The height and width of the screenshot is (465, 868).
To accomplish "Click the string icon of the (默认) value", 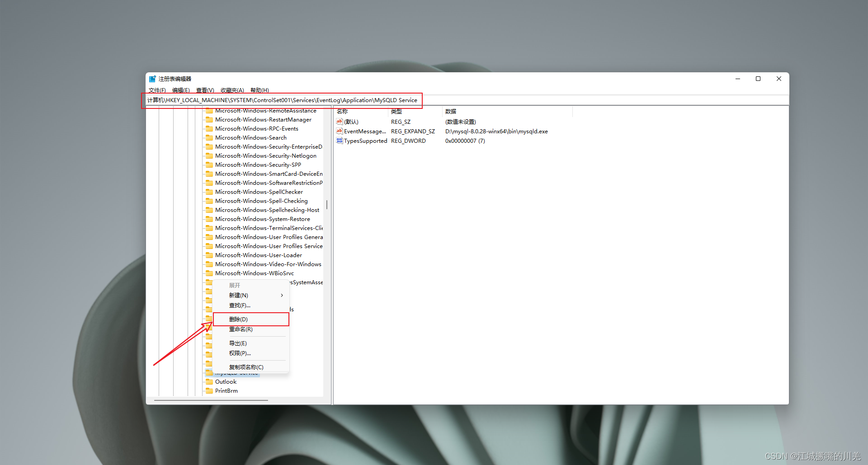I will pyautogui.click(x=340, y=122).
